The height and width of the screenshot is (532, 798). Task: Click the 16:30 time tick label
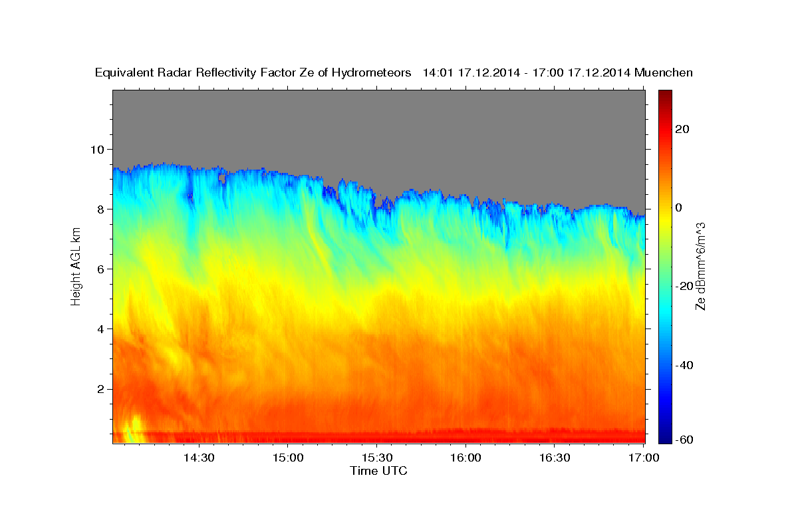(555, 458)
